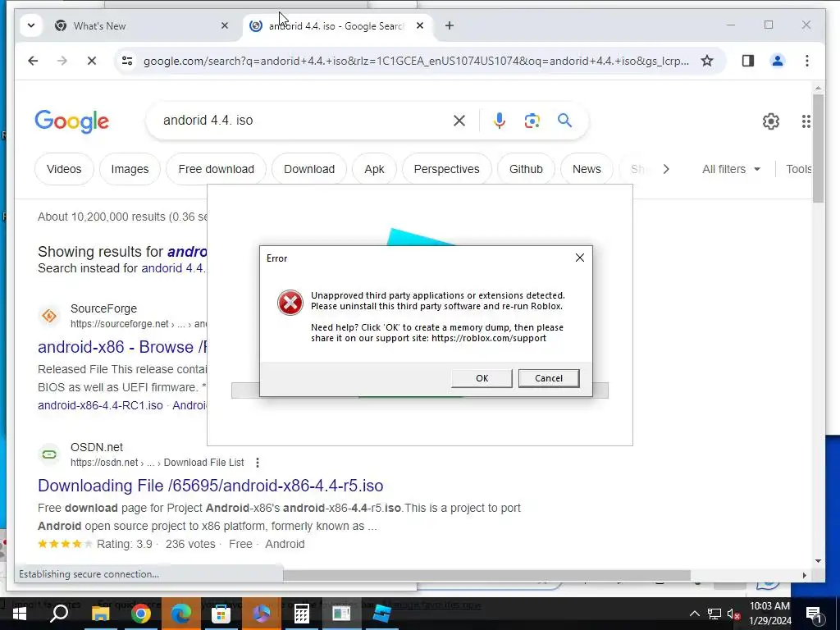
Task: Open Windows Start menu
Action: (x=20, y=614)
